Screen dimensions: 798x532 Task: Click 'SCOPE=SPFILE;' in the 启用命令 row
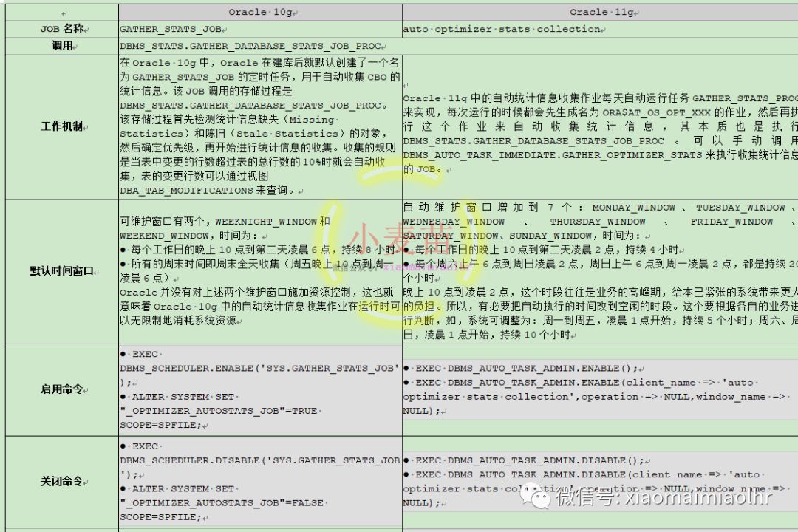coord(161,425)
